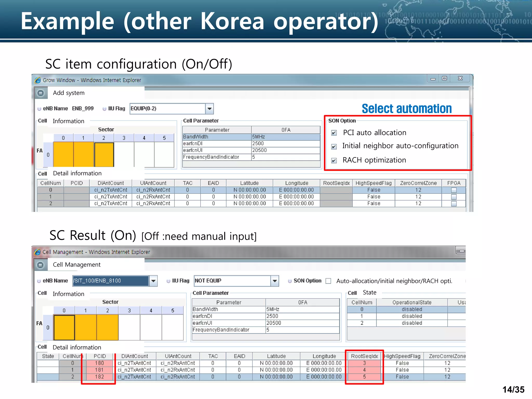Click the OperationalState column header
The width and height of the screenshot is (532, 399).
tap(412, 303)
